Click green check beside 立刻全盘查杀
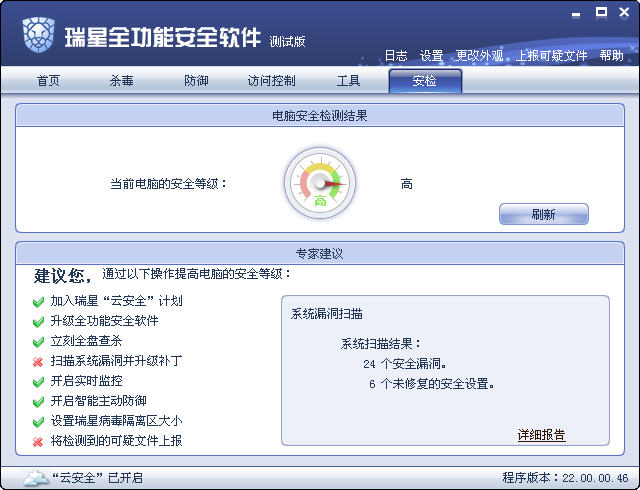Screen dimensions: 640x490 pos(38,342)
